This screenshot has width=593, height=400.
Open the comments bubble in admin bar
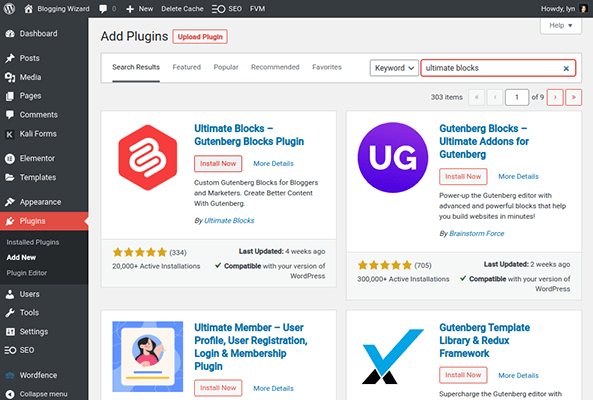[x=107, y=9]
